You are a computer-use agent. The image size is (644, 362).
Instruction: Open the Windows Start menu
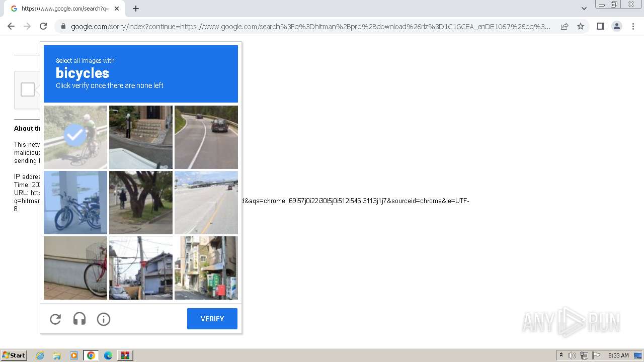[14, 355]
